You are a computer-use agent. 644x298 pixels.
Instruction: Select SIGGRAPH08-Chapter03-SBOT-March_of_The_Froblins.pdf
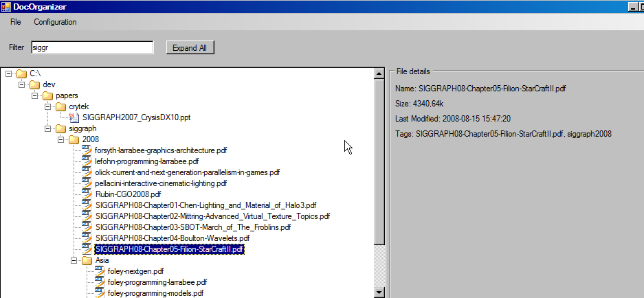(193, 227)
